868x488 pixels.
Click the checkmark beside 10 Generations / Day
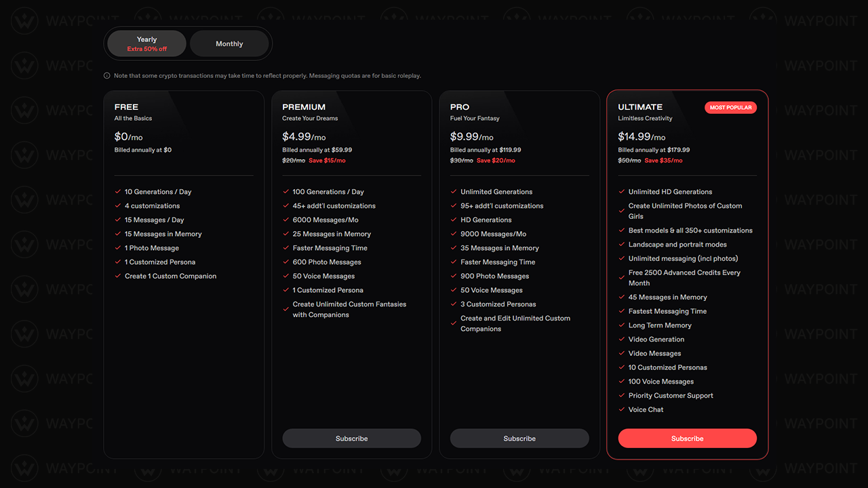(119, 192)
